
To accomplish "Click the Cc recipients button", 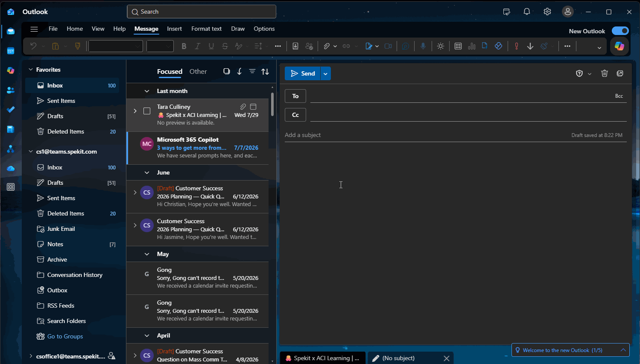I will click(x=295, y=115).
